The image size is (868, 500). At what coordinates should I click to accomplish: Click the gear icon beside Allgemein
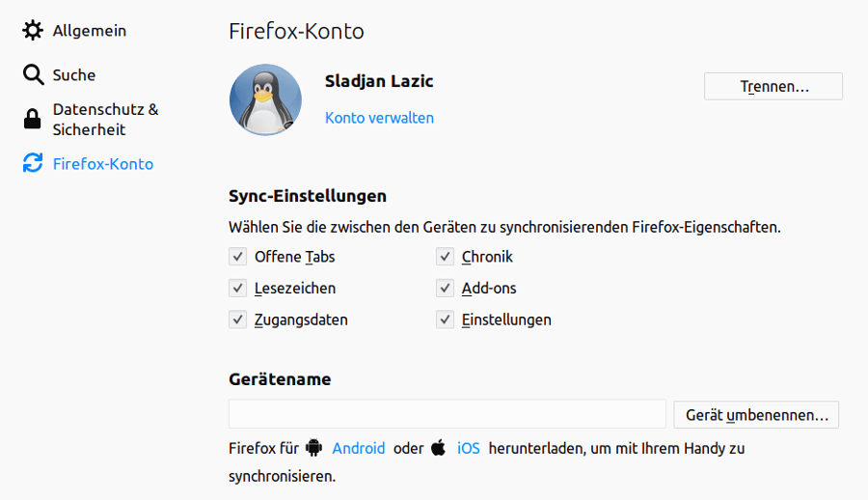coord(33,31)
